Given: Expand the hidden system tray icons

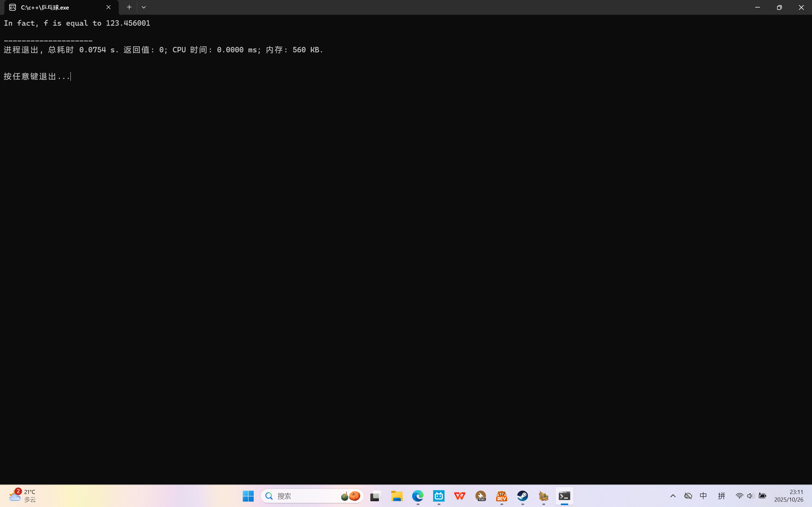Looking at the screenshot, I should point(673,496).
